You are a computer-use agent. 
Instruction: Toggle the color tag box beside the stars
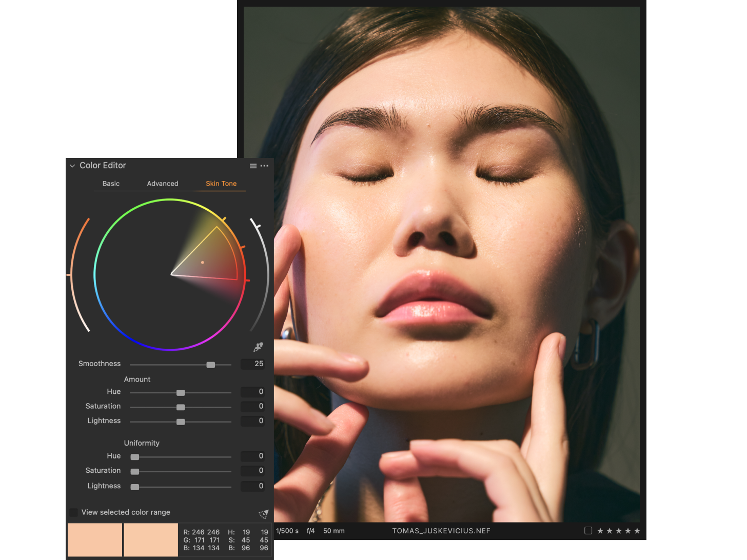click(x=588, y=531)
